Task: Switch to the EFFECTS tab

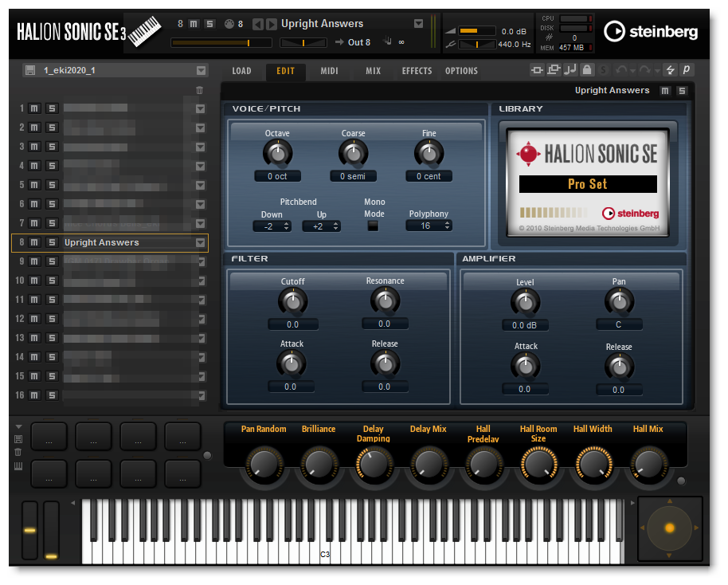Action: click(417, 71)
